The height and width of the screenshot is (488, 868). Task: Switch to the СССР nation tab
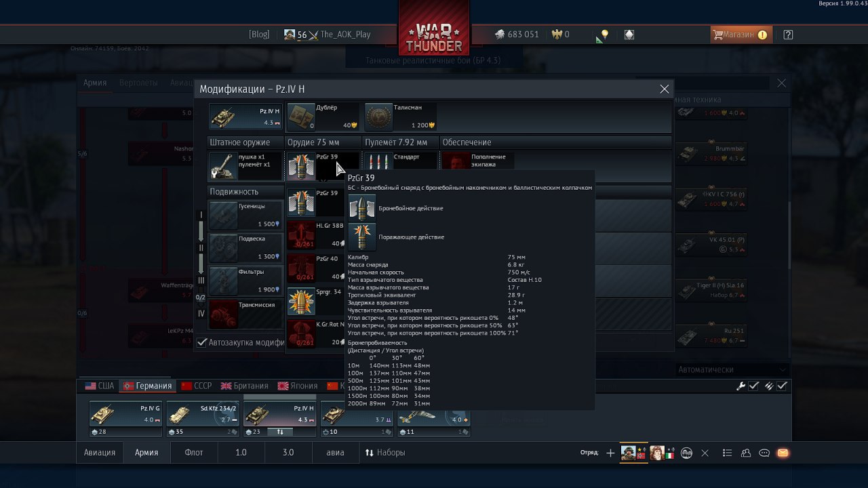[x=197, y=386]
